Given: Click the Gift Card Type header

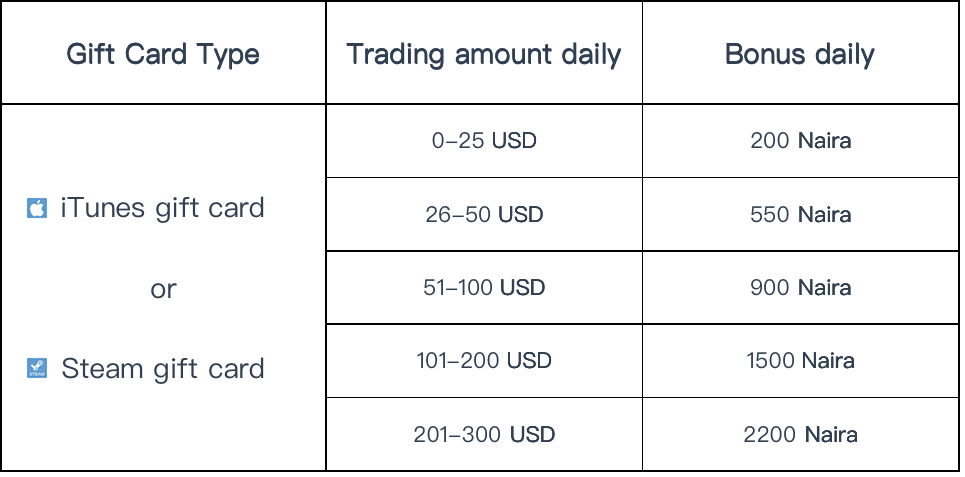Looking at the screenshot, I should click(x=163, y=54).
